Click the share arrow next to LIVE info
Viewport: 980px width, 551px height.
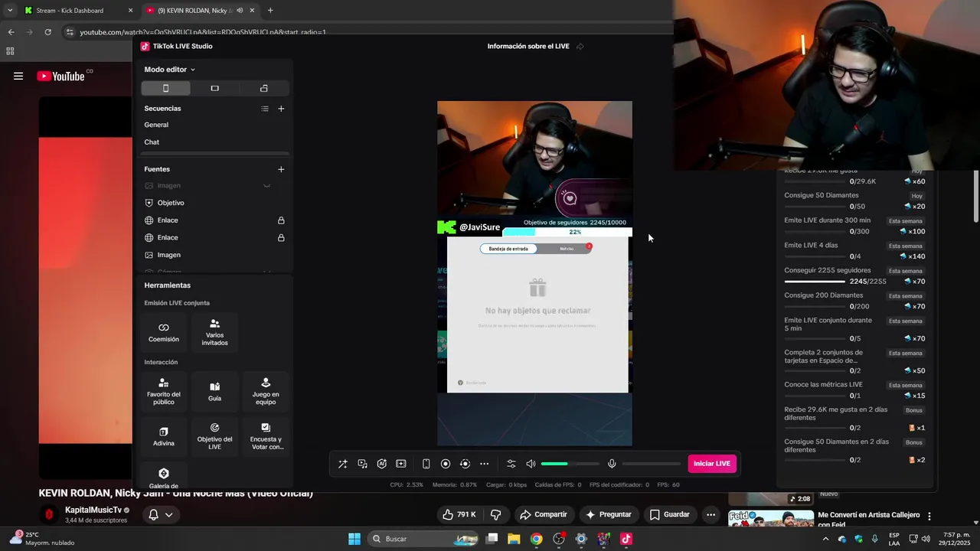[580, 47]
